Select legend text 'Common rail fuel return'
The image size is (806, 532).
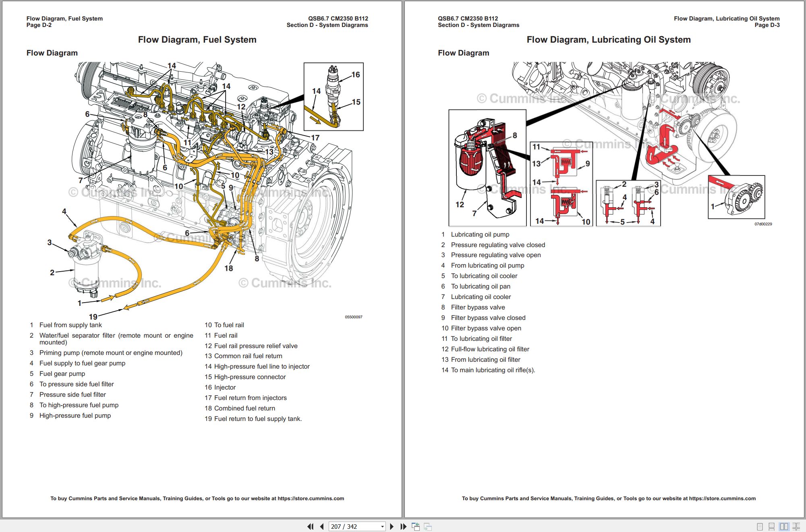point(248,356)
